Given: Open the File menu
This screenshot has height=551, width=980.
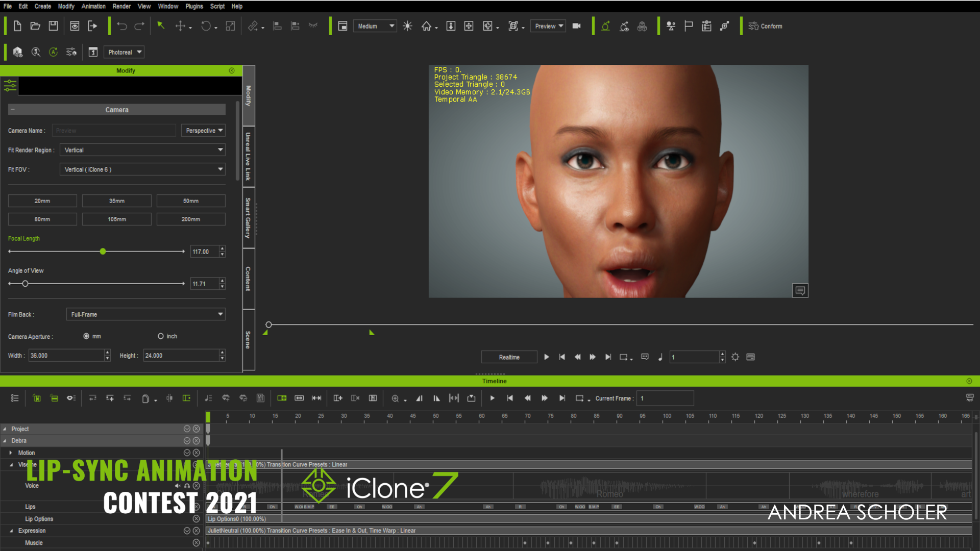Looking at the screenshot, I should click(x=8, y=6).
